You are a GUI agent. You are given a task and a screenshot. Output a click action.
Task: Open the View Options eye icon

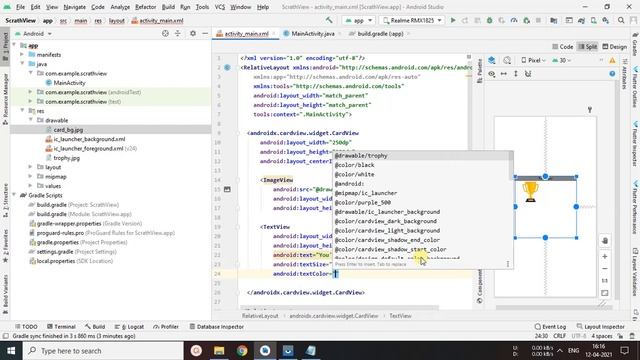pyautogui.click(x=492, y=74)
